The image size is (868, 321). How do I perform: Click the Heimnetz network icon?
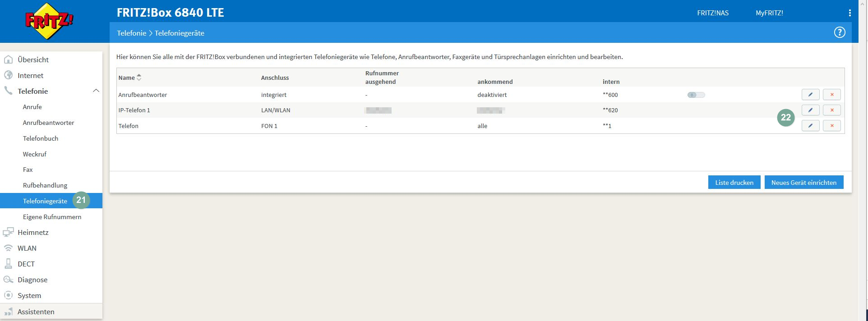(8, 233)
